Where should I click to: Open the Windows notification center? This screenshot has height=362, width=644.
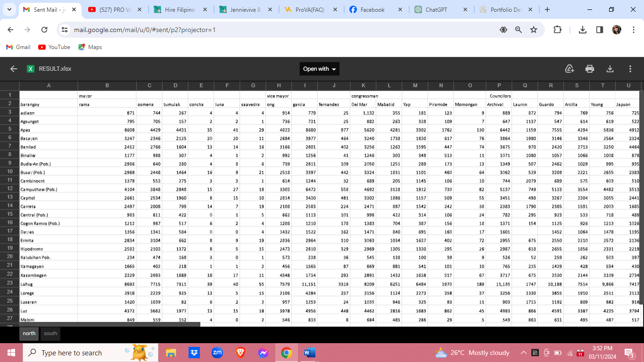pyautogui.click(x=629, y=353)
